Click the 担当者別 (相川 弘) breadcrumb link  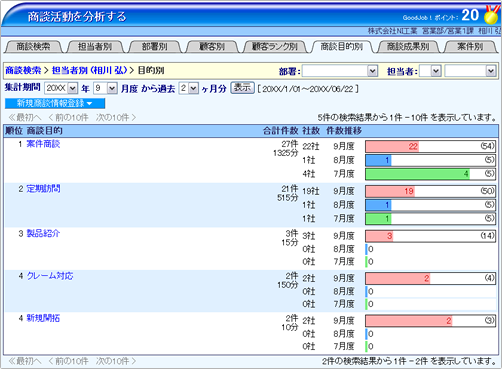pyautogui.click(x=89, y=70)
